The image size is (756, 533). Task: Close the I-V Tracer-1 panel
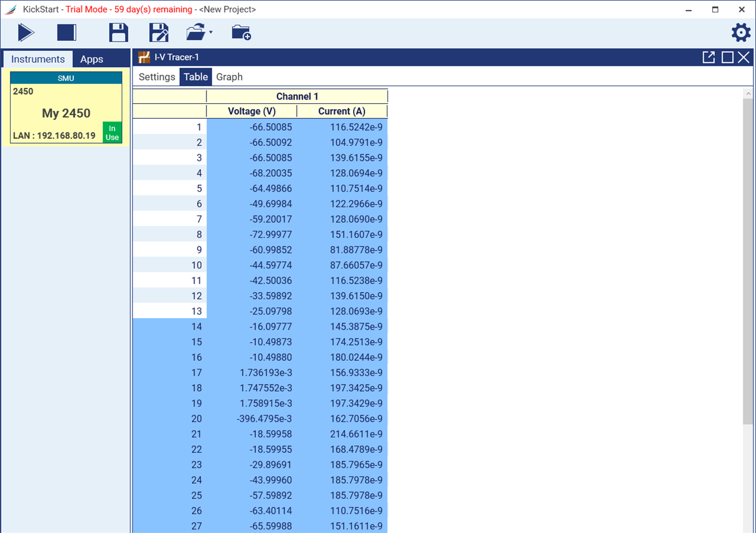tap(744, 58)
